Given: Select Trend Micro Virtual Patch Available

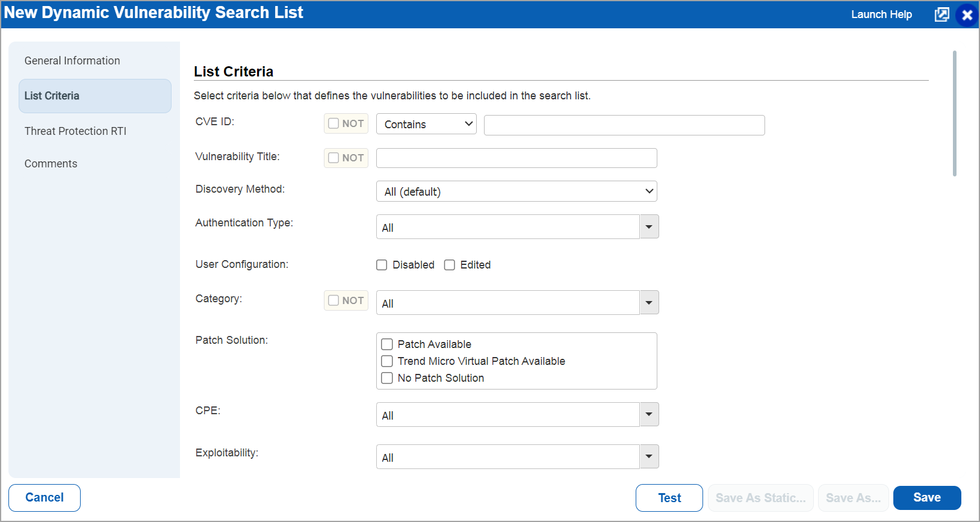Looking at the screenshot, I should point(387,361).
